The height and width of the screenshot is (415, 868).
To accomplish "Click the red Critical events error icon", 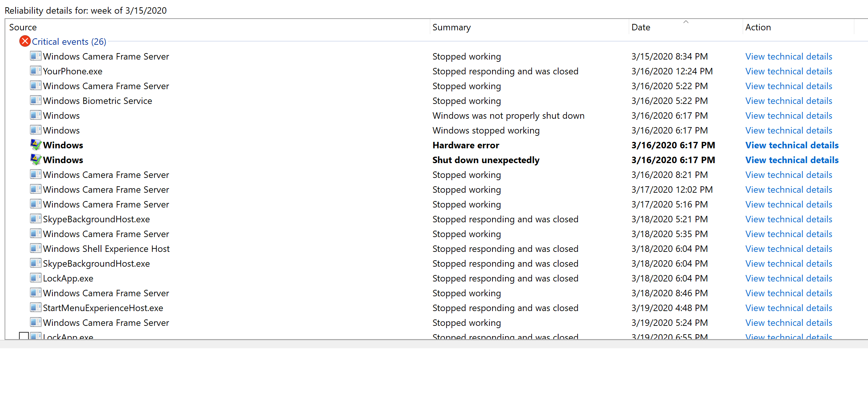I will point(25,41).
